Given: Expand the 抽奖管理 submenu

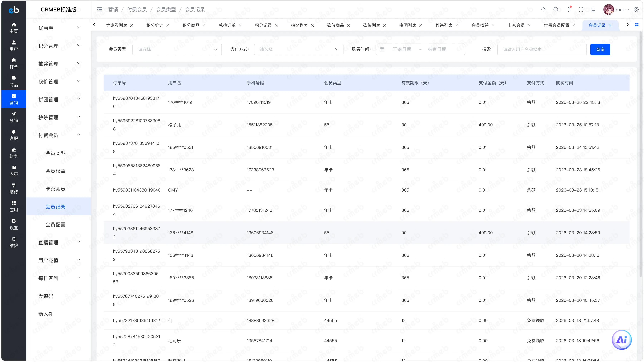Looking at the screenshot, I should 59,63.
